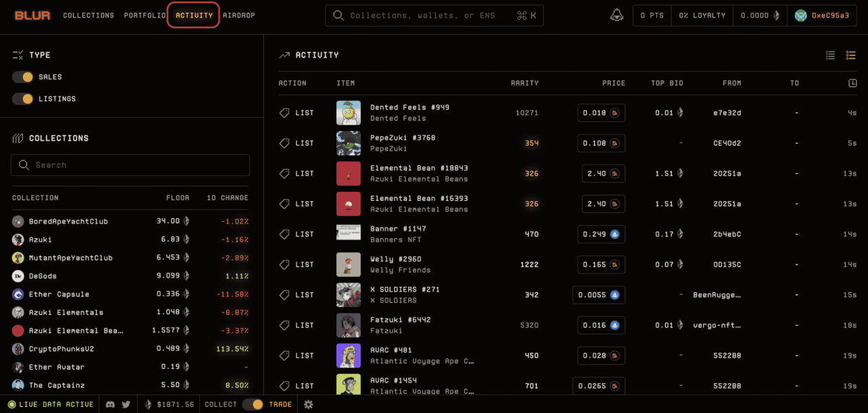The image size is (868, 413).
Task: Click the wallet address 0xeC95a3
Action: coord(823,14)
